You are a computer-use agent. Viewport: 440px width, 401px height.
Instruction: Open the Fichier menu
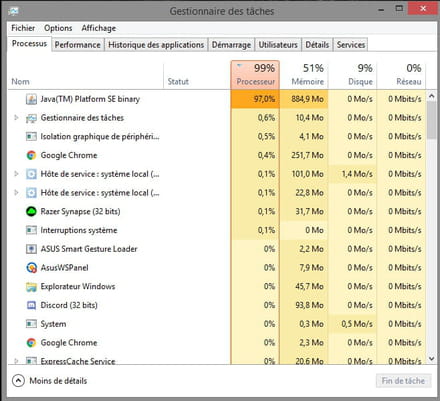23,28
